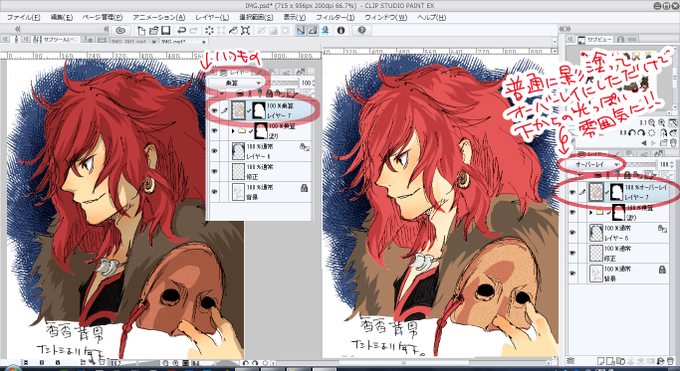Toggle Snap to Ruler icon
Viewport: 680px width, 371px height.
(301, 30)
